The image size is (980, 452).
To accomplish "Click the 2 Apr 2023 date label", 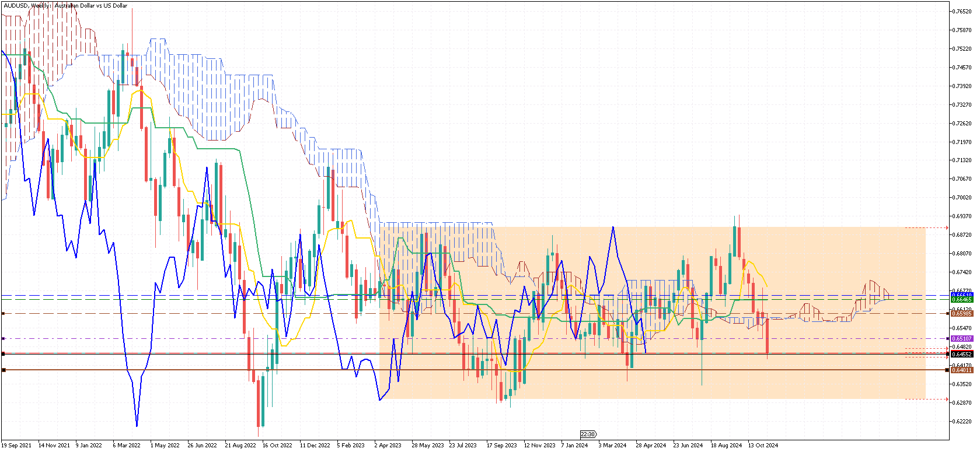I will point(388,446).
